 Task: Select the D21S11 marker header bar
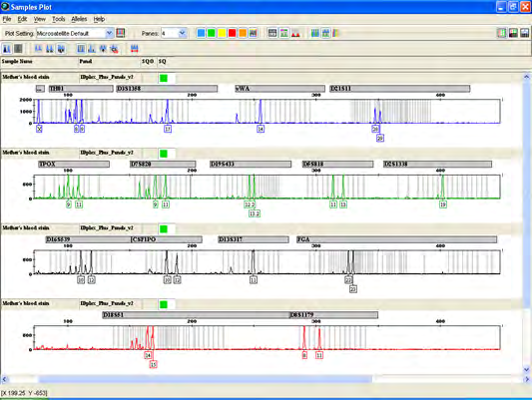400,89
